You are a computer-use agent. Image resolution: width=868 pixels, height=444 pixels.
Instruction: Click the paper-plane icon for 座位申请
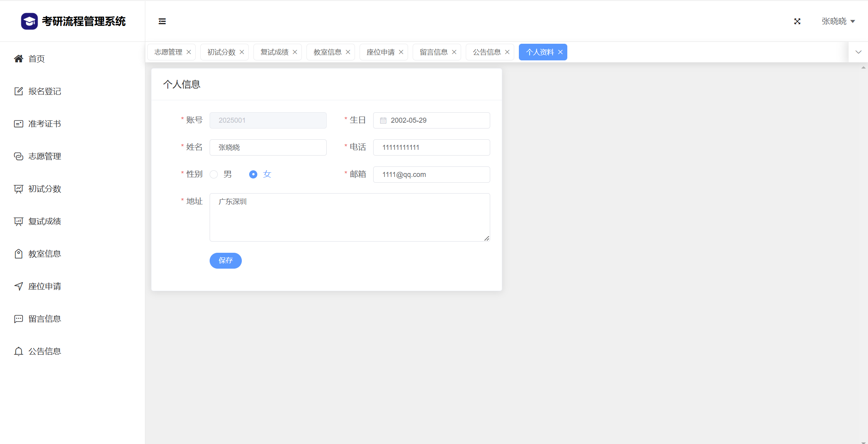pyautogui.click(x=18, y=286)
